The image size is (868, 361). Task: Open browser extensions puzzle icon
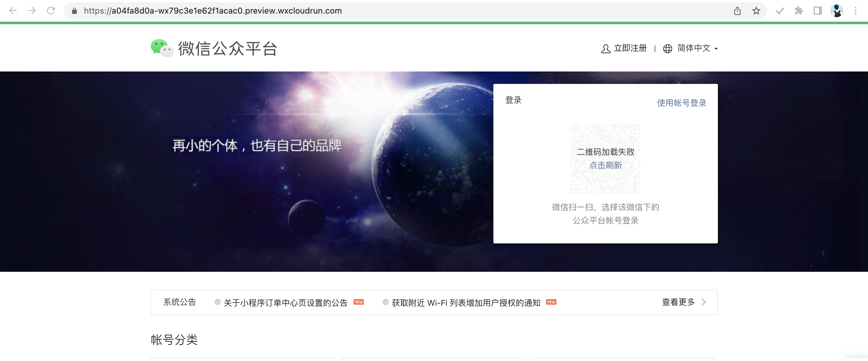[x=799, y=11]
